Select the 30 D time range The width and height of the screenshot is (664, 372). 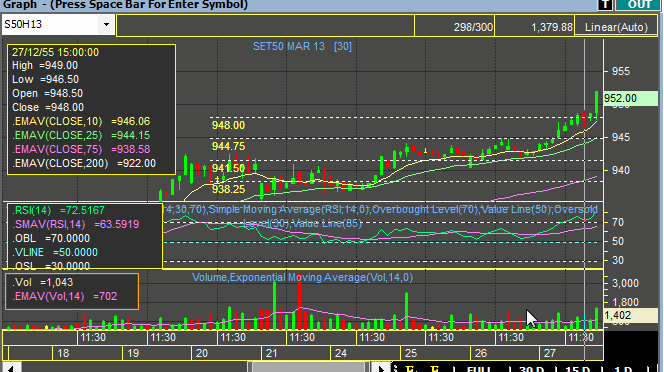pos(531,369)
